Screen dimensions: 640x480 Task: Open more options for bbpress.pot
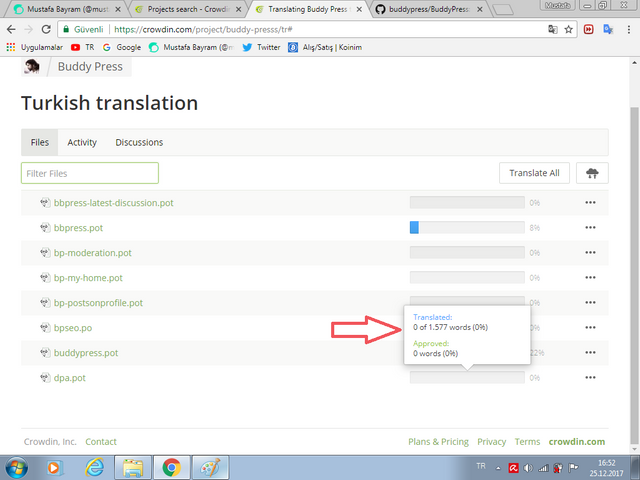pos(590,227)
